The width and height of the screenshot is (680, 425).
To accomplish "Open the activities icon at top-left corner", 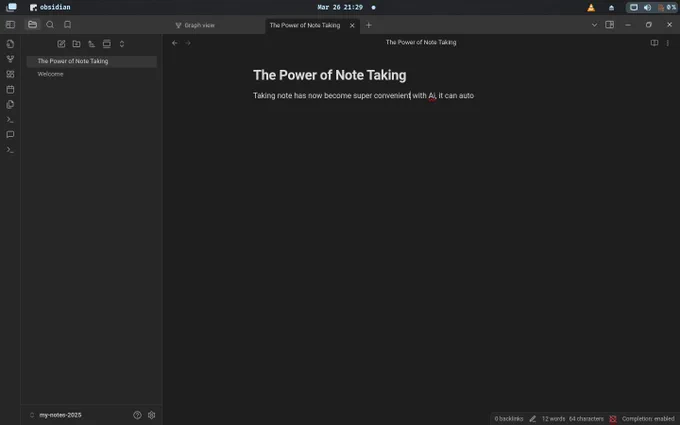I will 11,7.
